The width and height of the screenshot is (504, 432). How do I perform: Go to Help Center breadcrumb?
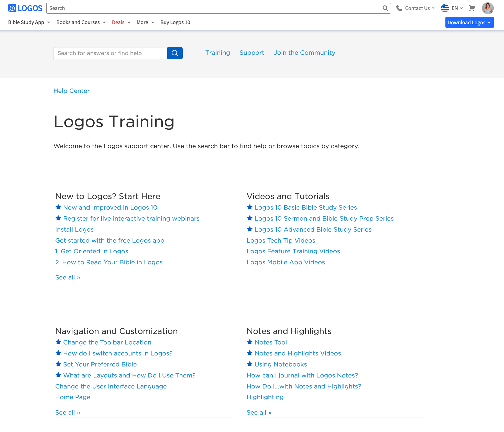point(71,91)
